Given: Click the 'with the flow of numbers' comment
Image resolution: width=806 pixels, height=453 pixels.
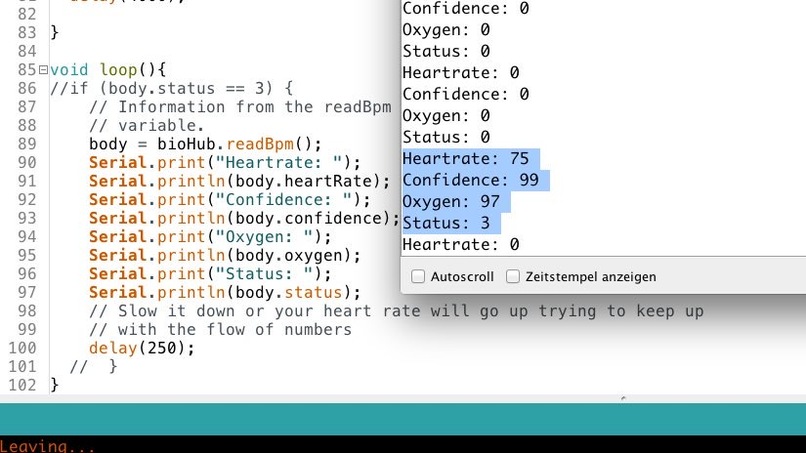Looking at the screenshot, I should (x=221, y=330).
